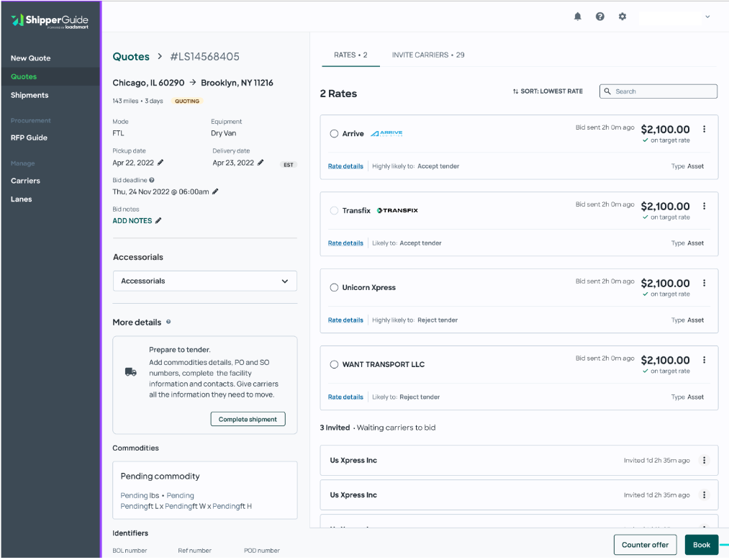Click the QUOTING status badge
Viewport: 729px width, 560px height.
(x=187, y=101)
